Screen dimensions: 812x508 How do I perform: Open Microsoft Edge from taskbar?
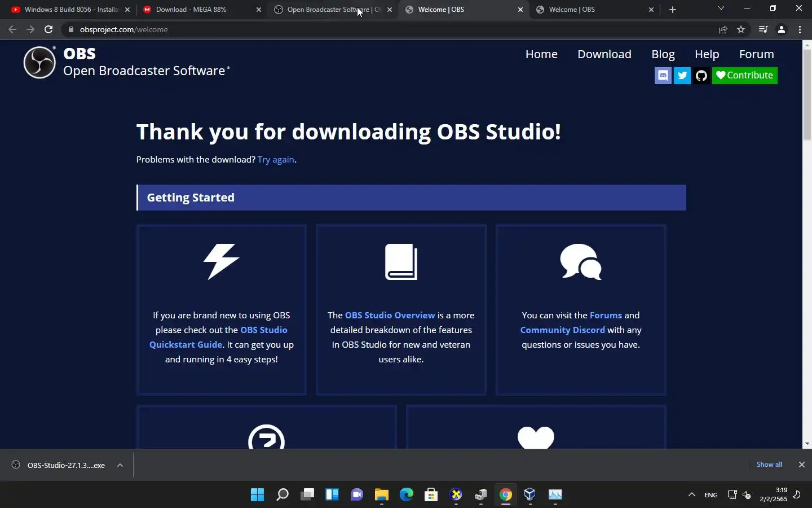click(407, 495)
